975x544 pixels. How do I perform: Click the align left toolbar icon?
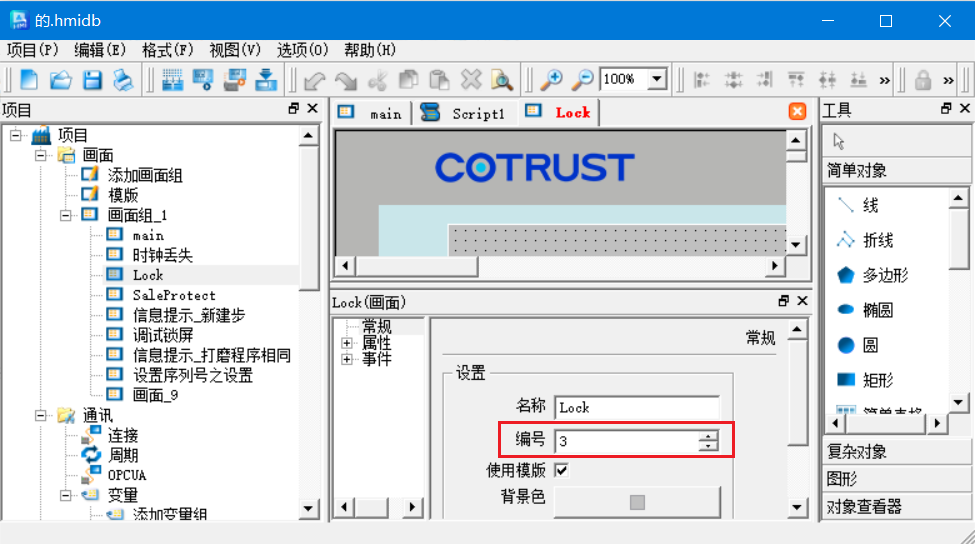click(x=702, y=80)
